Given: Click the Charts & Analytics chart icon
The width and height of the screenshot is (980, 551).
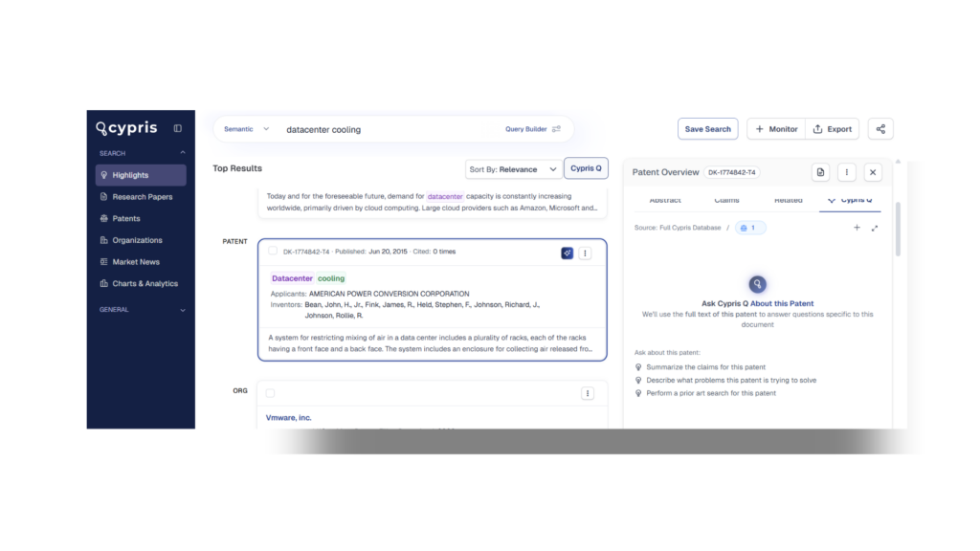Looking at the screenshot, I should click(x=103, y=283).
